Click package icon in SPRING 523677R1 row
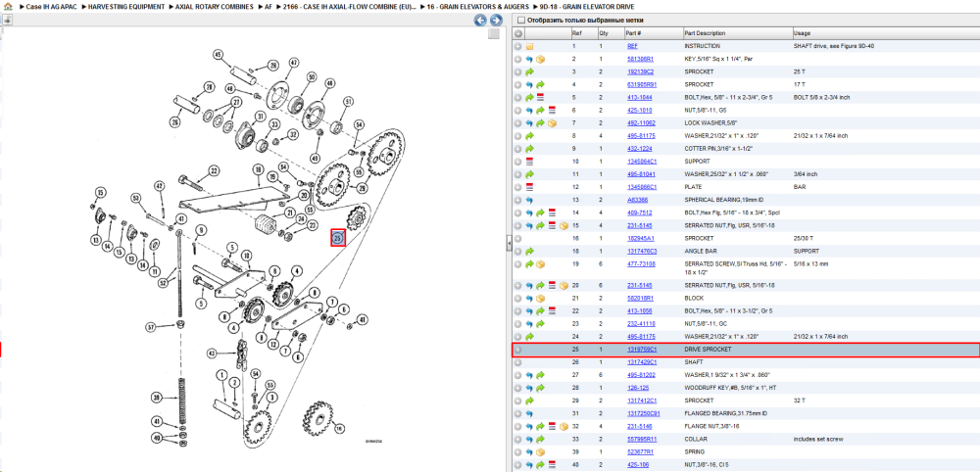Screen dimensions: 980x472 pyautogui.click(x=540, y=451)
